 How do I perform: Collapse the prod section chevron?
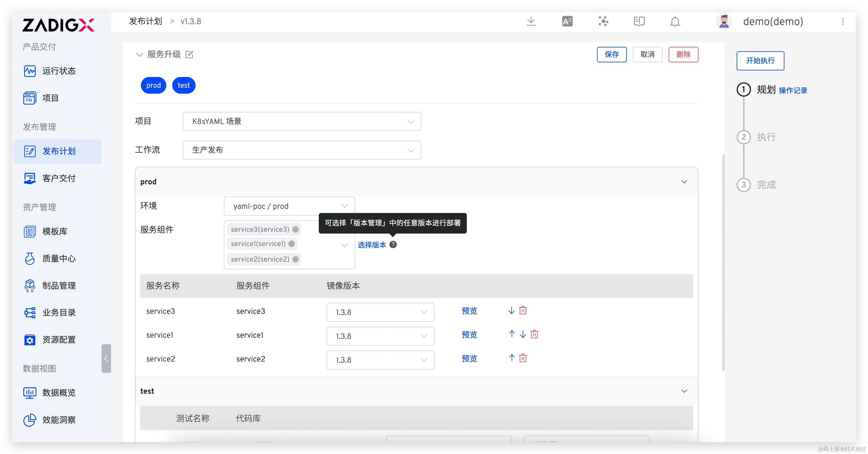684,182
